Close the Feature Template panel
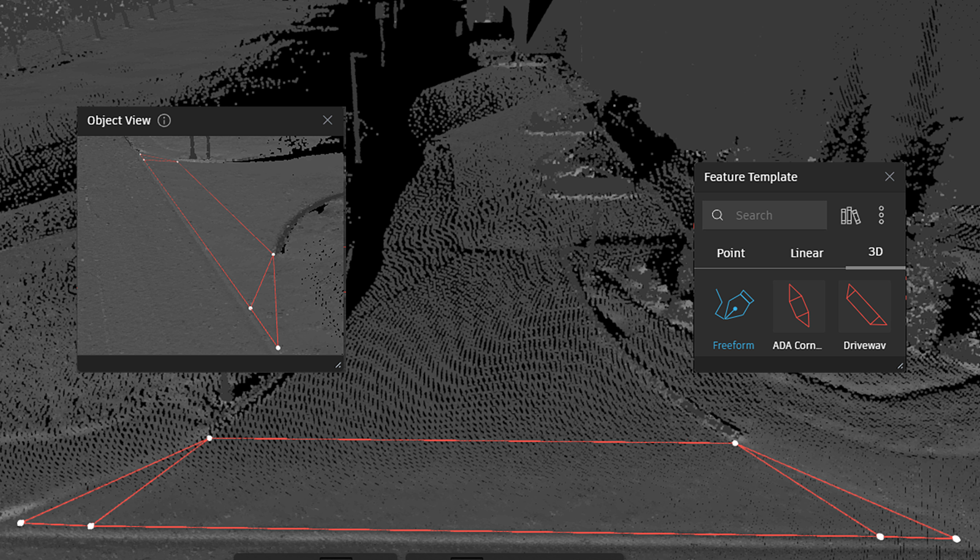Screen dimensions: 980x560 [889, 177]
